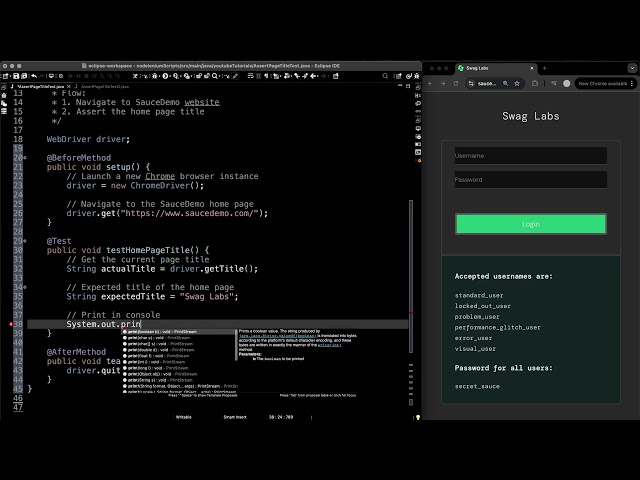Open the Chrome media control icon

tap(554, 83)
